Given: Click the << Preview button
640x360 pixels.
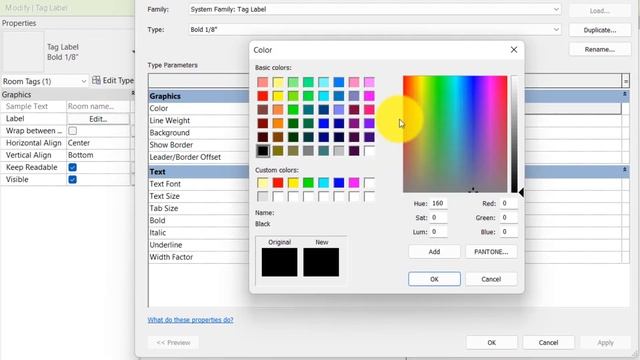Looking at the screenshot, I should tap(173, 342).
